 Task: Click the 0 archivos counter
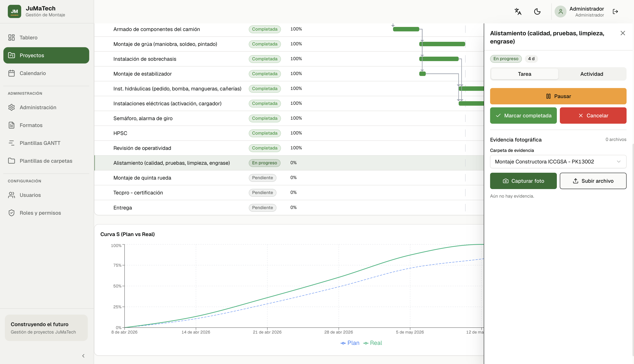click(x=616, y=139)
